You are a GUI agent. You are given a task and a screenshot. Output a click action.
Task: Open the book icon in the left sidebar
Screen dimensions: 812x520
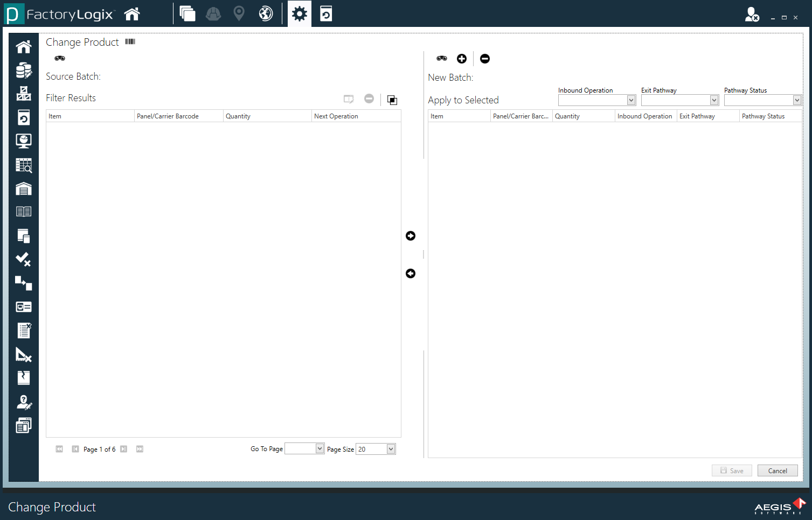click(23, 211)
